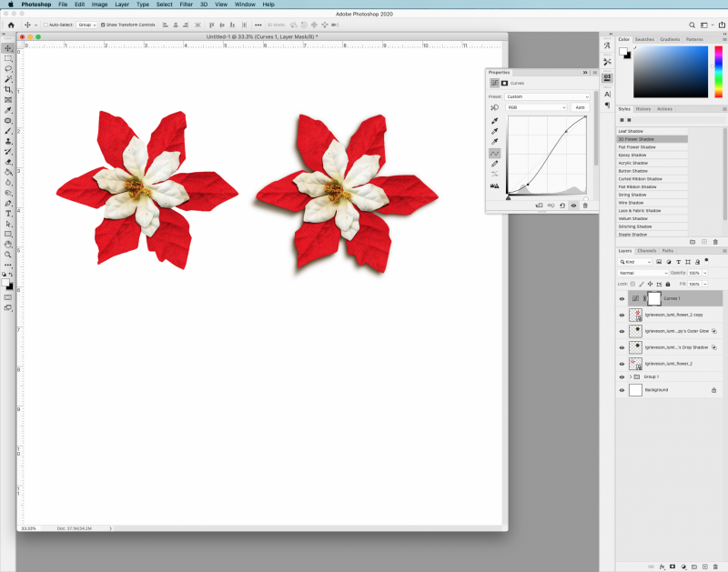Open the Window menu
The height and width of the screenshot is (572, 728).
[x=245, y=5]
